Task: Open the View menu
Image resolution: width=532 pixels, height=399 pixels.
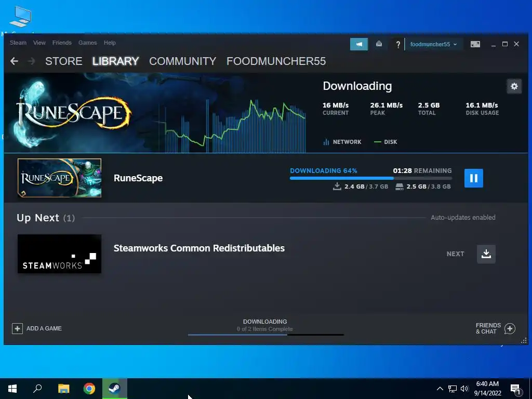Action: [39, 43]
